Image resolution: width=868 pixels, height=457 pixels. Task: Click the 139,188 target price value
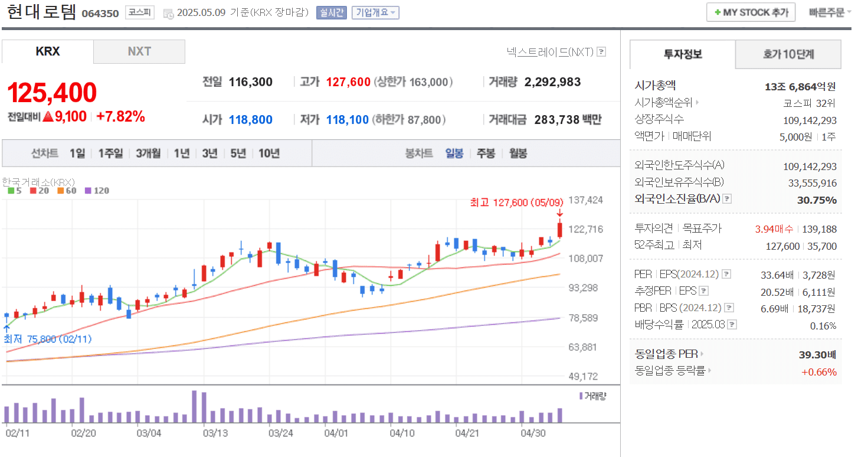coord(820,229)
